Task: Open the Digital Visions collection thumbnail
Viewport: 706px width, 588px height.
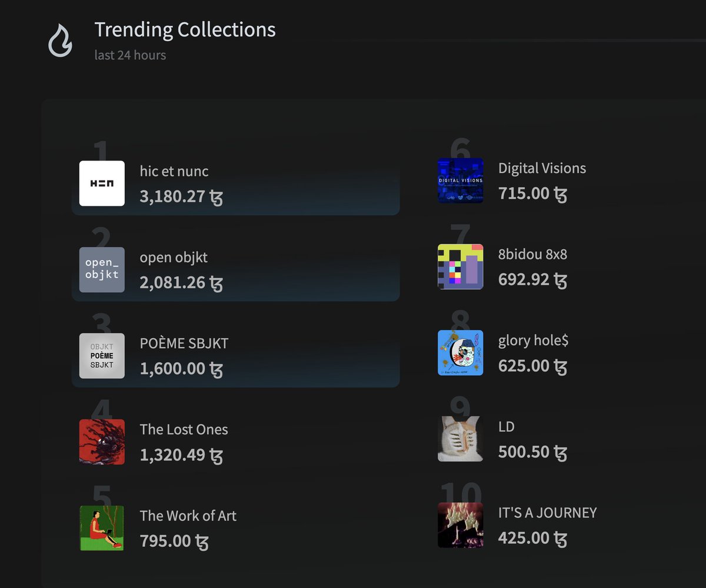Action: pos(460,180)
